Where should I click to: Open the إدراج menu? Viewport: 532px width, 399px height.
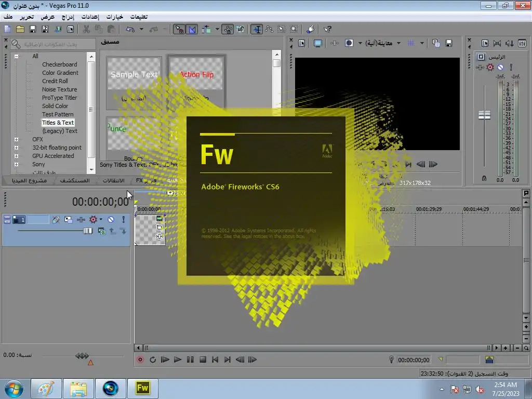coord(68,17)
